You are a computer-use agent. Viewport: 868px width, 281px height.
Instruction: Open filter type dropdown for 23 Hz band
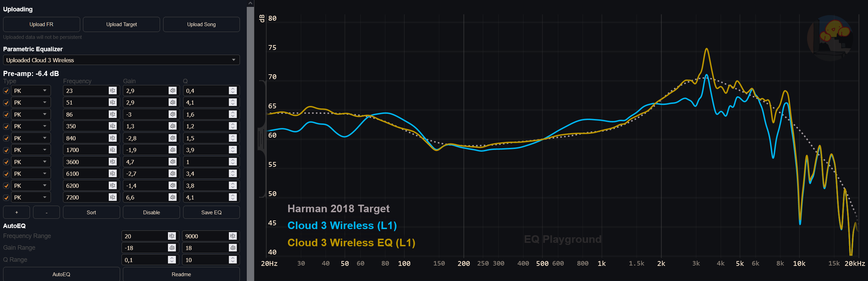pyautogui.click(x=31, y=90)
